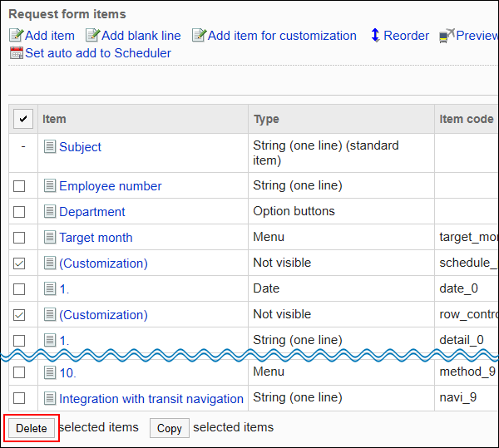Click the document icon beside Employee number
Image resolution: width=499 pixels, height=448 pixels.
50,185
